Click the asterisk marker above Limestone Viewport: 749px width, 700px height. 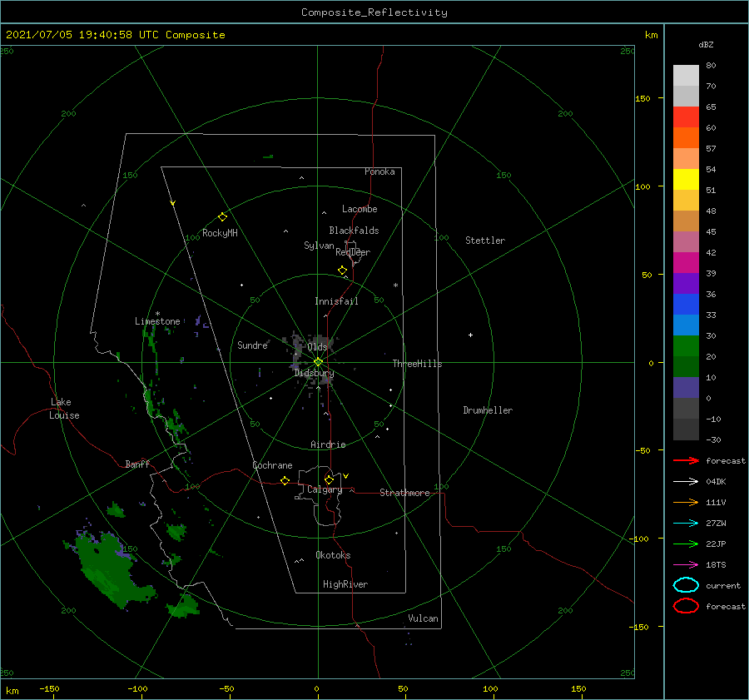157,314
